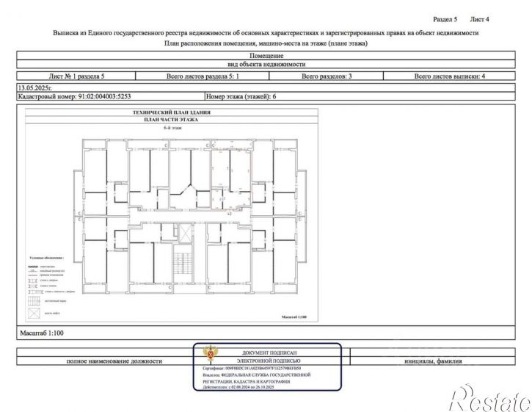Click the bold "Масштаб 1:100" inside the plan drawing
This screenshot has height=412, width=532.
coord(294,317)
